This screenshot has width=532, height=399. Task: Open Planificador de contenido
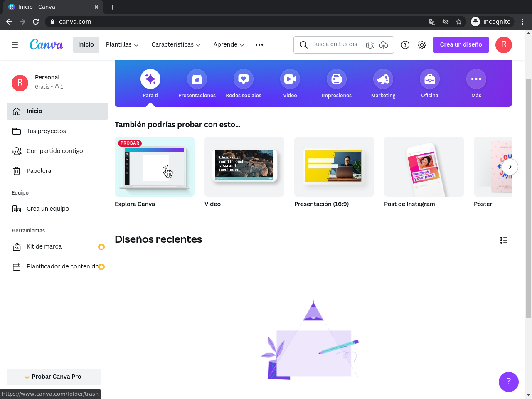(57, 267)
